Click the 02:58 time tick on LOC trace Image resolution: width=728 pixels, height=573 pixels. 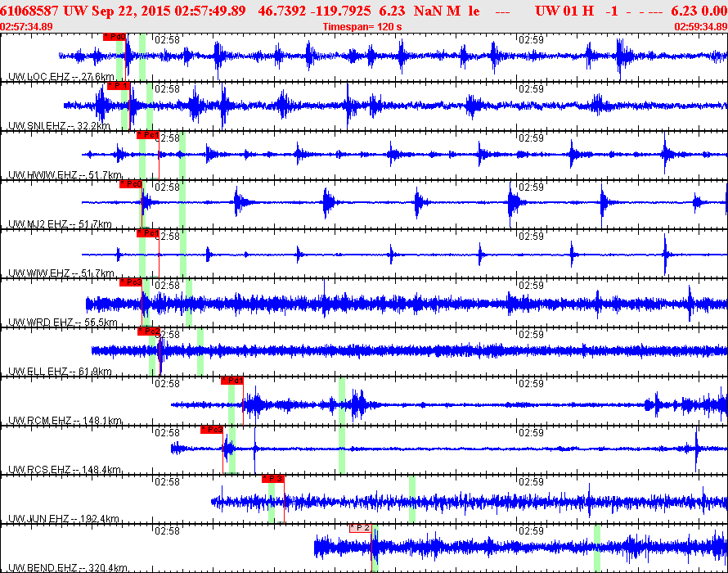pyautogui.click(x=167, y=40)
